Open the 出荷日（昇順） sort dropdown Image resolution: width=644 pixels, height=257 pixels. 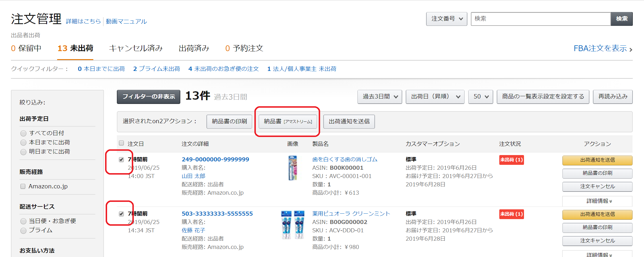(x=435, y=97)
